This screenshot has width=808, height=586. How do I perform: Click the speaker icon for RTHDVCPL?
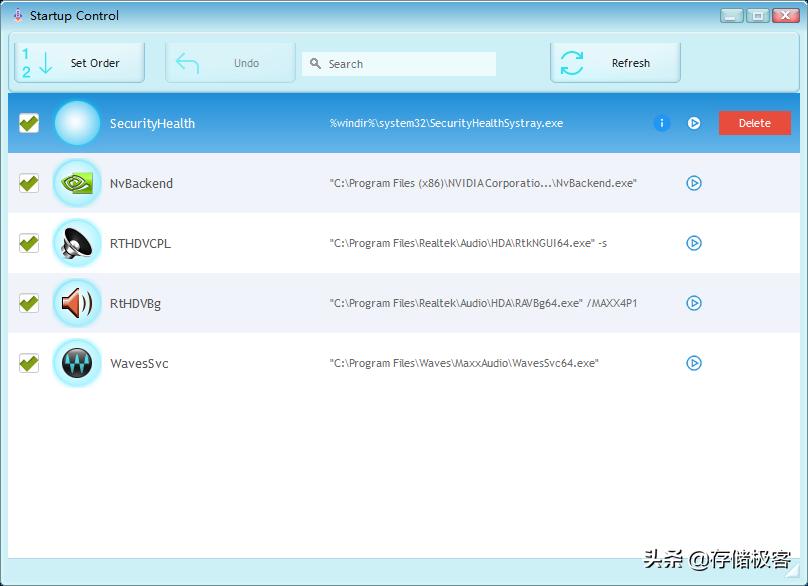point(77,243)
